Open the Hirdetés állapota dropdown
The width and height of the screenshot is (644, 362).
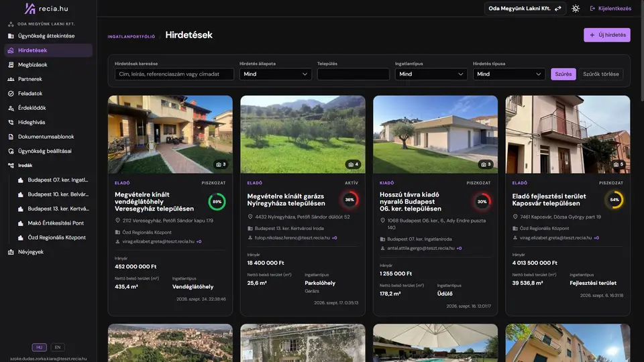(275, 74)
